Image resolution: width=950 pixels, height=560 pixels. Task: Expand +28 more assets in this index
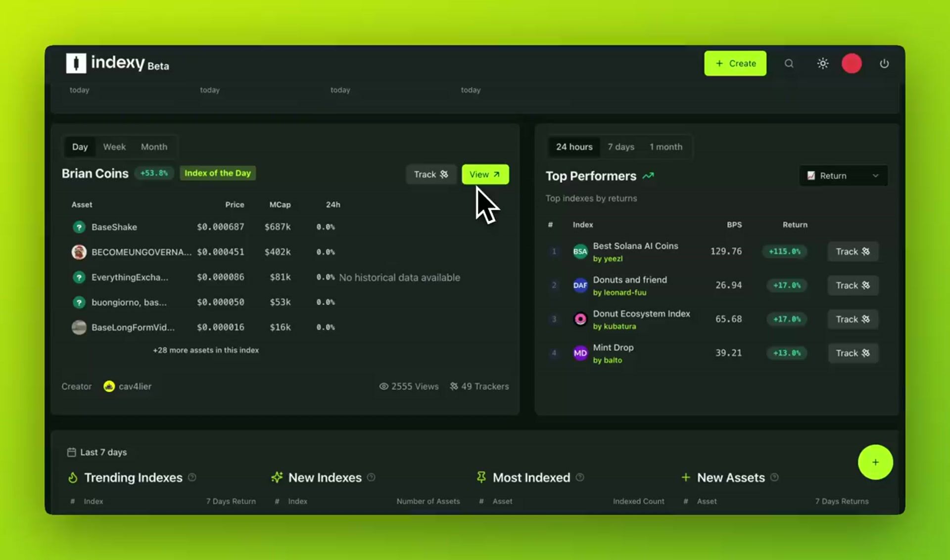(205, 350)
